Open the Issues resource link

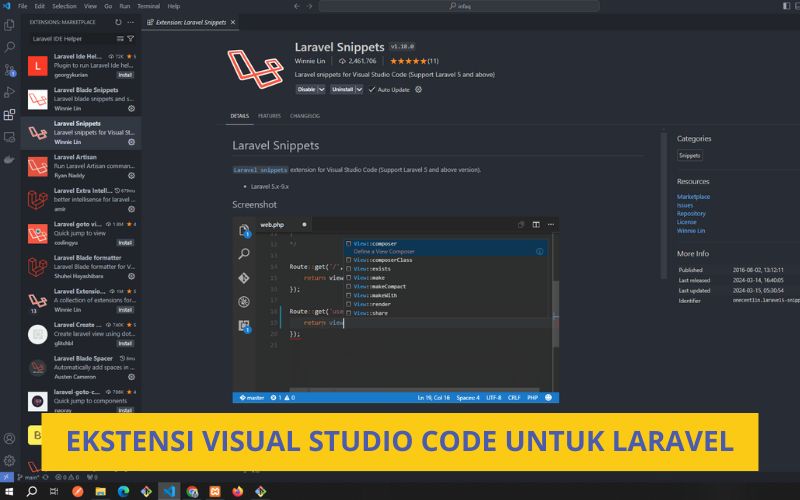pos(685,205)
